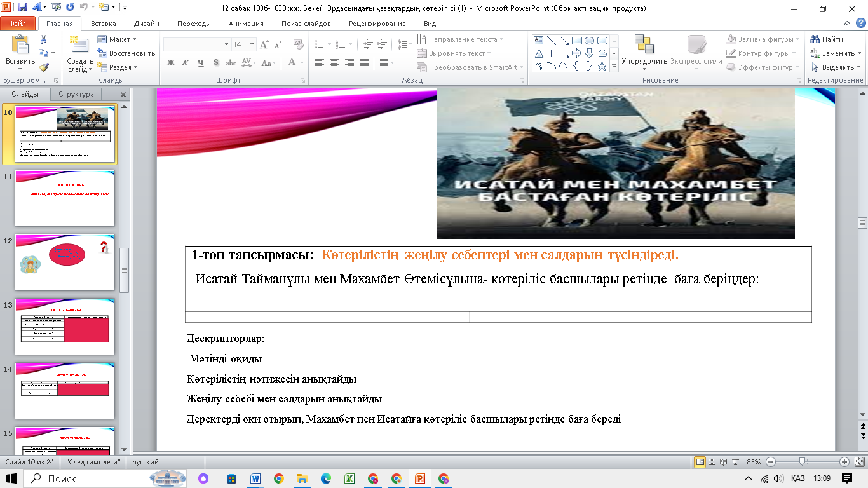
Task: Align text right in paragraph group
Action: 349,63
